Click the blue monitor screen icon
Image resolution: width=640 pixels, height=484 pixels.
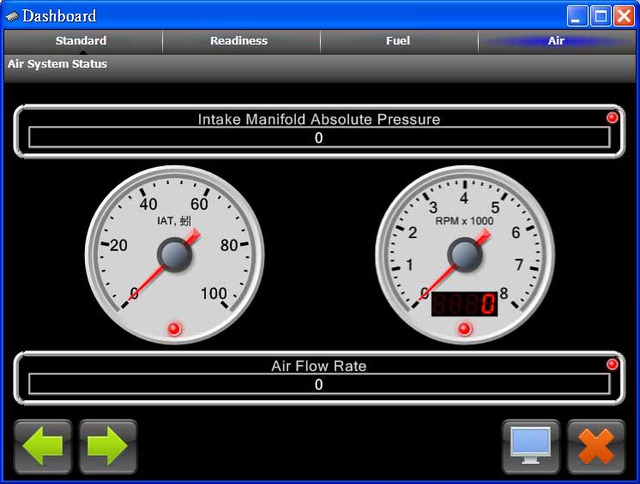[530, 446]
